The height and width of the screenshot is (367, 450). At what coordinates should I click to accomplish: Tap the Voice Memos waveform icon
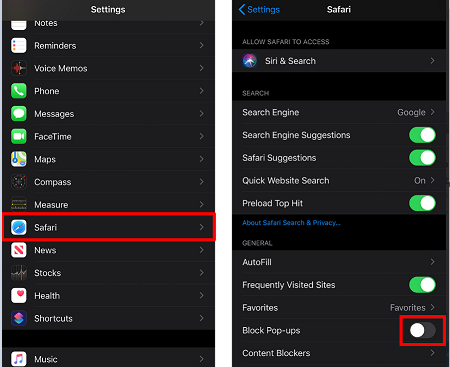19,68
